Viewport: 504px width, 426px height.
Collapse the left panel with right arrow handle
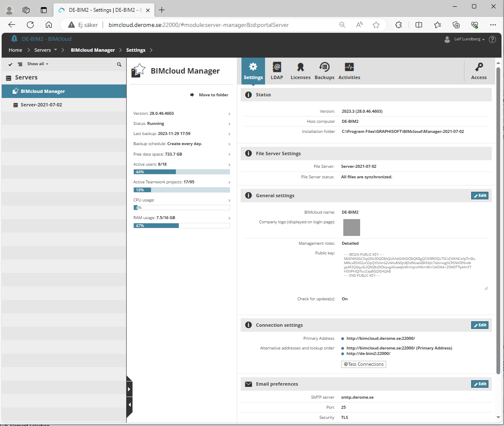pyautogui.click(x=129, y=389)
